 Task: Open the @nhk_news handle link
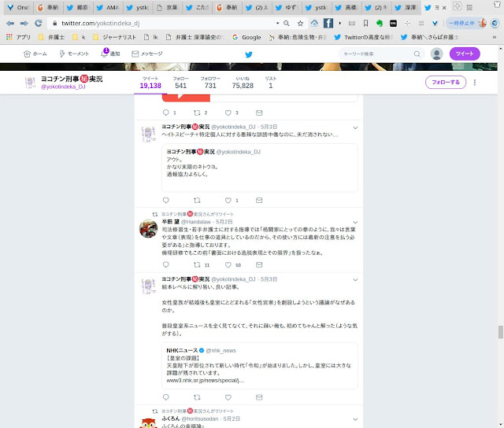click(x=220, y=351)
